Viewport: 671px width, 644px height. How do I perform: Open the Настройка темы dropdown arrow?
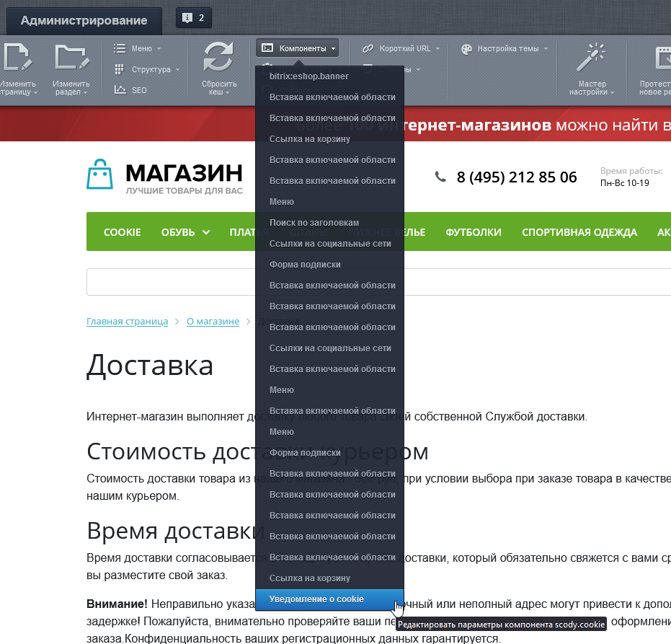click(x=546, y=49)
